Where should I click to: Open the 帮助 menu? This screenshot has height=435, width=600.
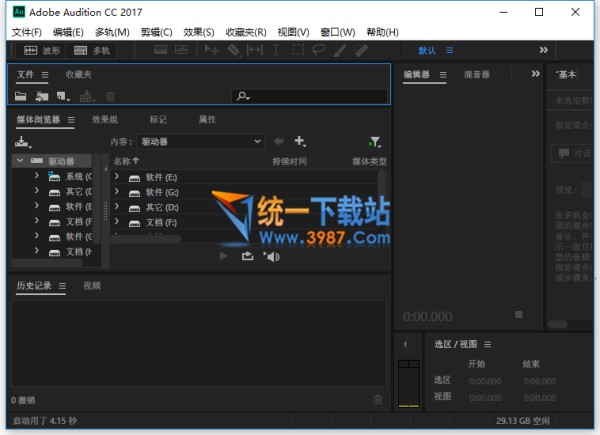[382, 32]
